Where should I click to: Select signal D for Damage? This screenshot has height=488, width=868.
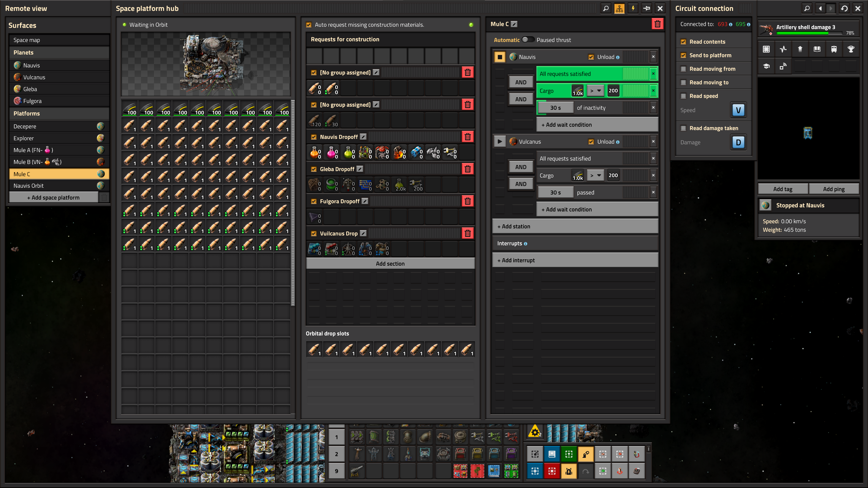click(x=738, y=142)
